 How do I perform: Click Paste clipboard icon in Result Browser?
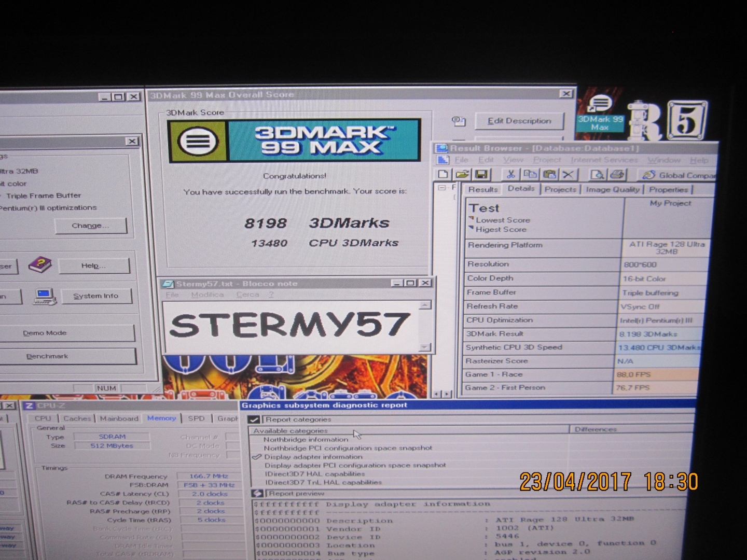tap(549, 174)
